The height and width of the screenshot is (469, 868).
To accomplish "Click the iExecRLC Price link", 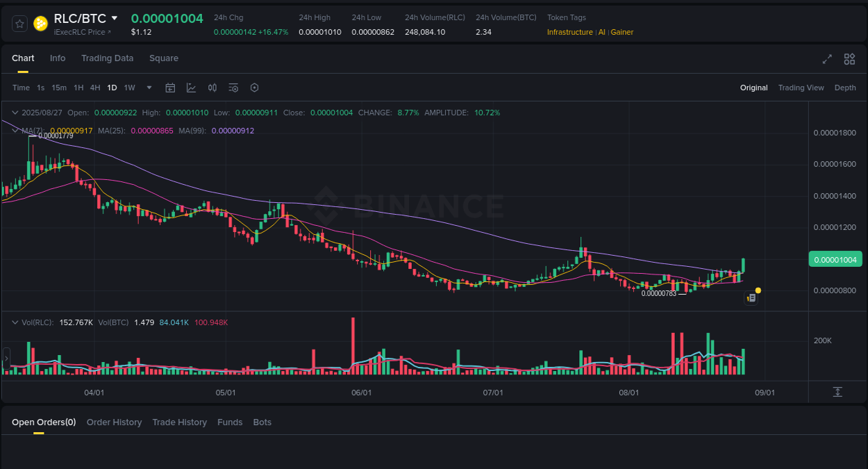I will [x=80, y=31].
